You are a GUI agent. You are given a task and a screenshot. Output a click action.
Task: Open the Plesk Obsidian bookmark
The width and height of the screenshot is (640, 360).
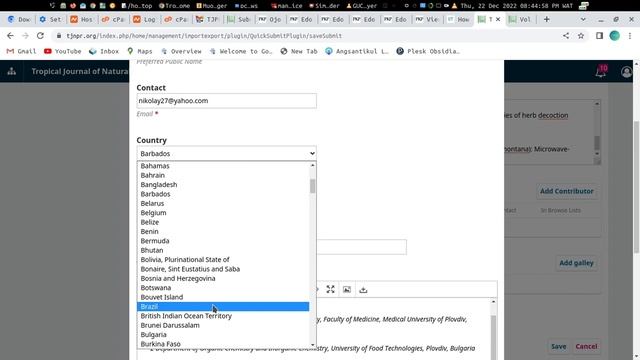(x=428, y=51)
